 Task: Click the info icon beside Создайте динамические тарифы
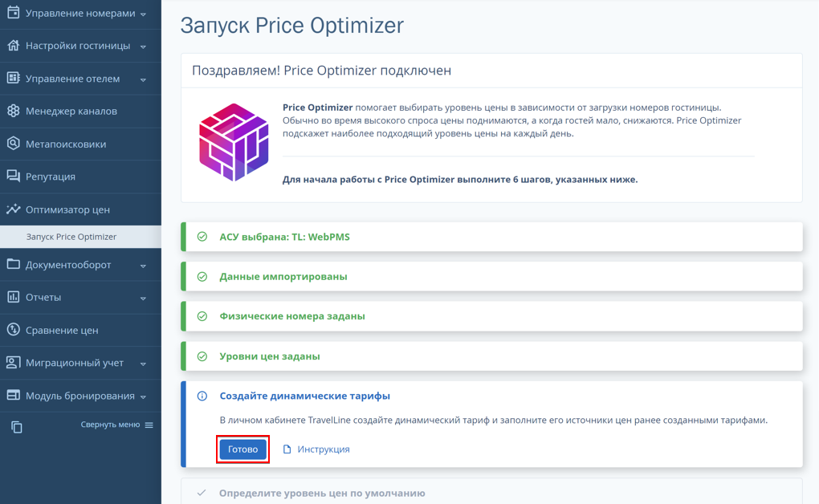202,396
